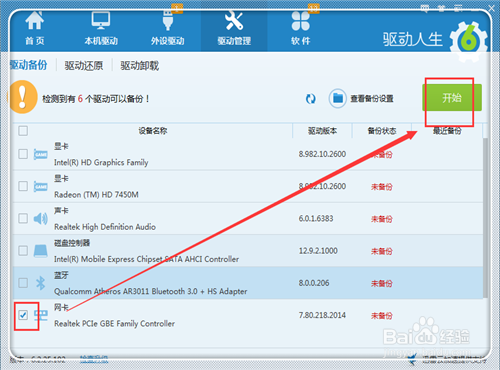
Task: Click version 12.9.2.1000 cell
Action: point(318,251)
